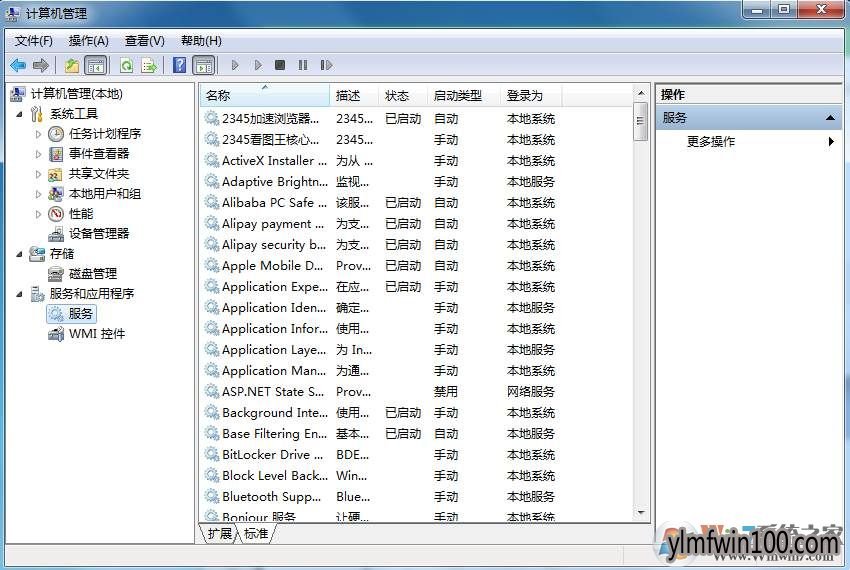Expand the 任务计划程序 node
The image size is (850, 570).
pyautogui.click(x=38, y=134)
